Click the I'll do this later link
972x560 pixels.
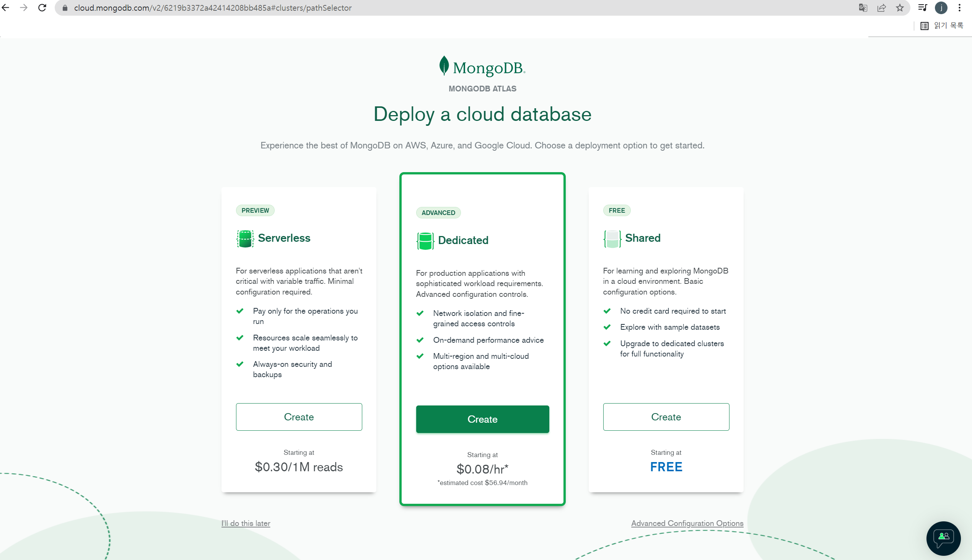[x=246, y=523]
